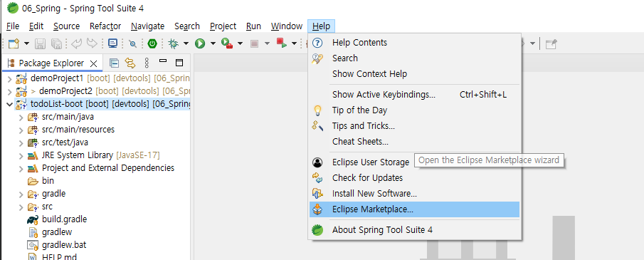Open the Window menu
The image size is (644, 260).
tap(287, 26)
